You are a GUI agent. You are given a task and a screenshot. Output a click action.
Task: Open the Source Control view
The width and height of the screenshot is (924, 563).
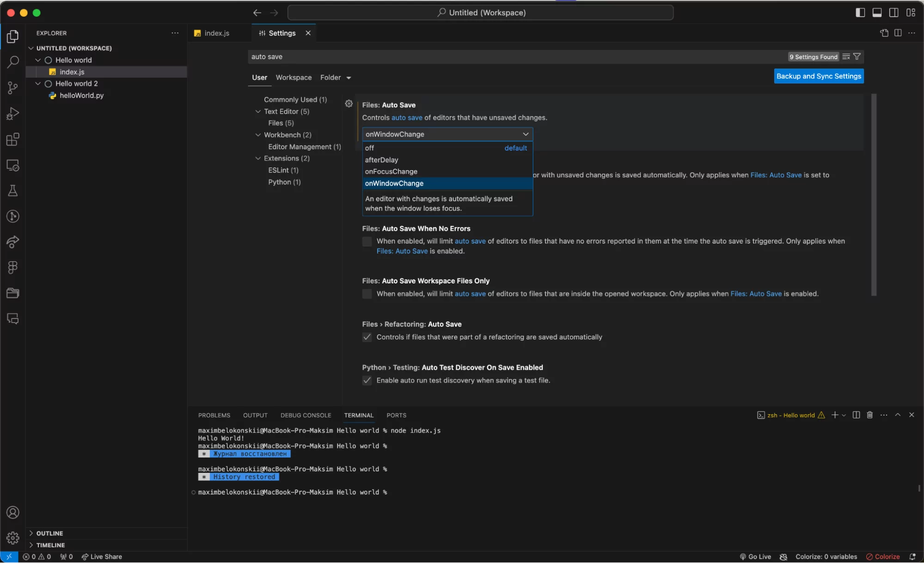[13, 88]
